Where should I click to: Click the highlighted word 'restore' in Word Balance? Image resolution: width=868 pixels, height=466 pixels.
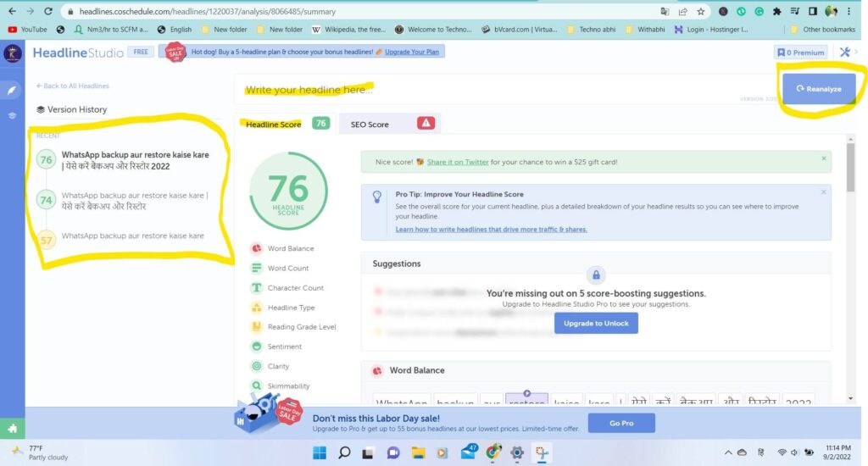pyautogui.click(x=526, y=399)
